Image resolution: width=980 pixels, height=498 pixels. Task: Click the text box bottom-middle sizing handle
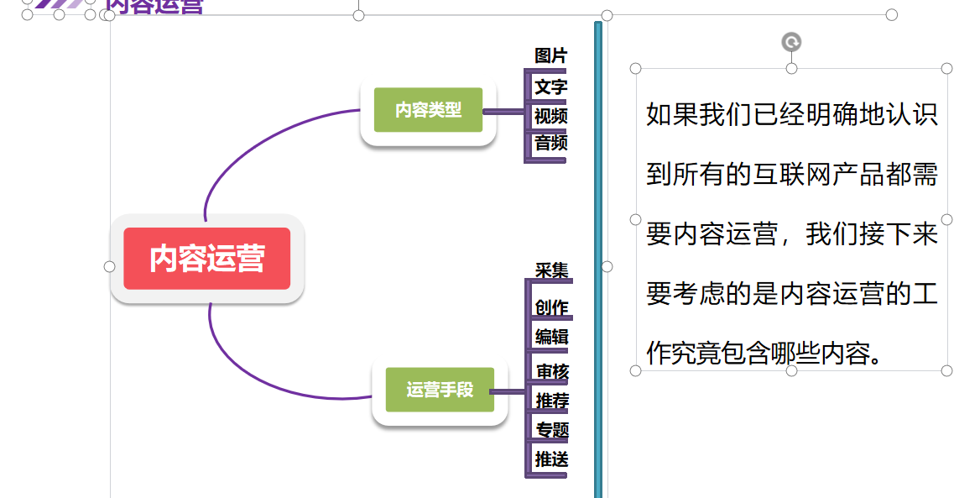click(791, 371)
